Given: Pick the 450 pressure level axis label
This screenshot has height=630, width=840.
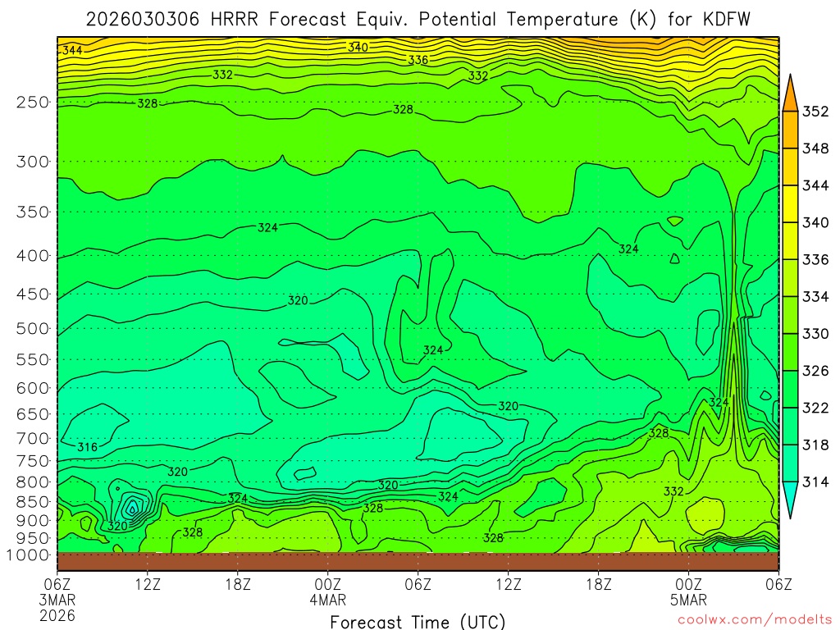Looking at the screenshot, I should point(33,294).
